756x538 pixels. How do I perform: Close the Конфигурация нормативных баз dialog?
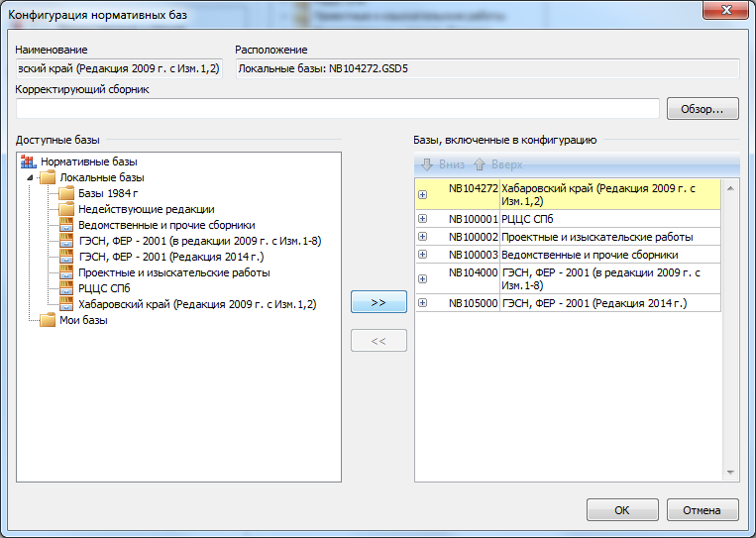(725, 10)
